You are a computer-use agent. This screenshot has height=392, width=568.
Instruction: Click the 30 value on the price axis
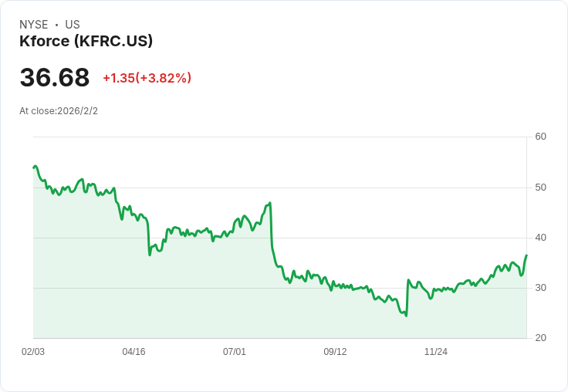point(541,288)
